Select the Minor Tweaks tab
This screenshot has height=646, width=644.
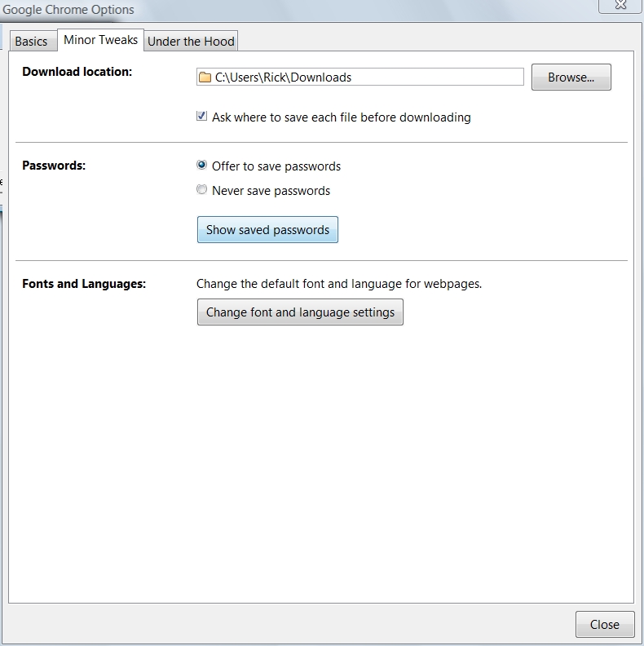100,40
